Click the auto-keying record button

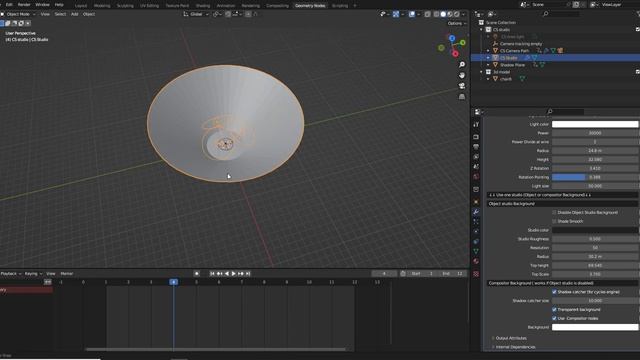pos(196,273)
